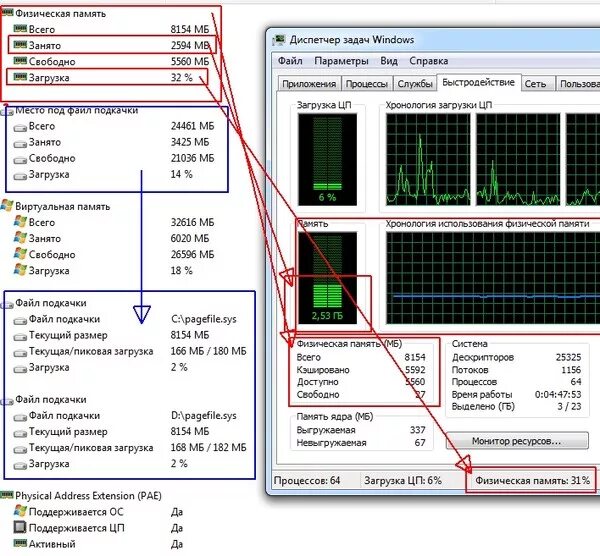Click the icon beside Свободно 5560 МБ
Screen dimensions: 600x556
pyautogui.click(x=20, y=61)
